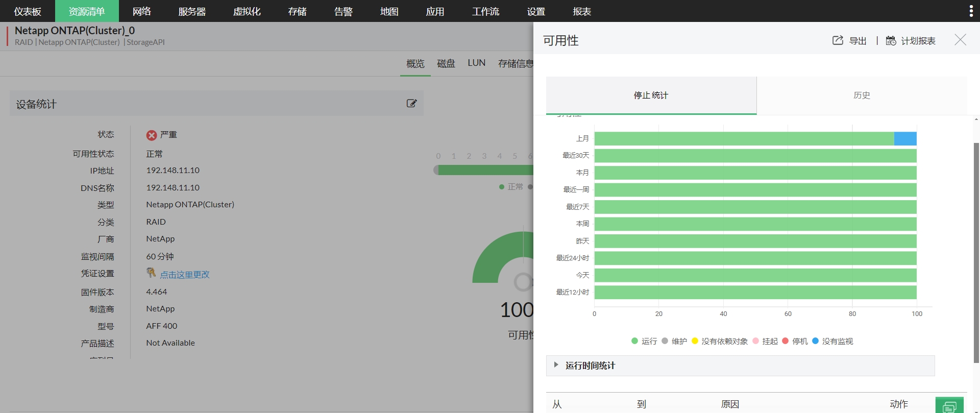
Task: Click the 点击这里更改 credential link
Action: (185, 275)
